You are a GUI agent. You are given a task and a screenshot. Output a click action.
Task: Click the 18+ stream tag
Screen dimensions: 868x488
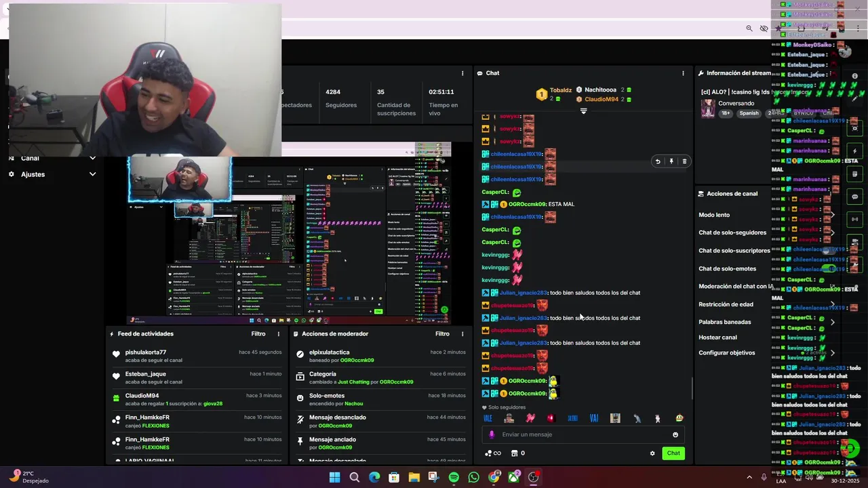[x=726, y=113]
